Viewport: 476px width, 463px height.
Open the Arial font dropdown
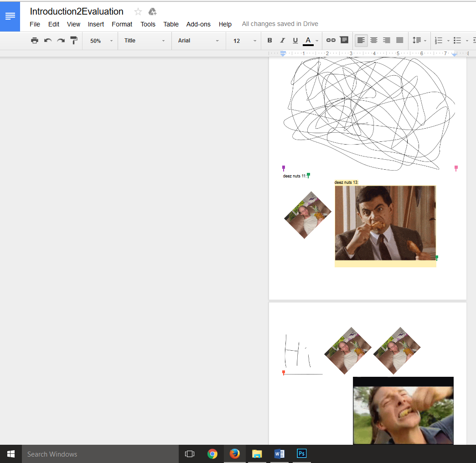click(198, 41)
